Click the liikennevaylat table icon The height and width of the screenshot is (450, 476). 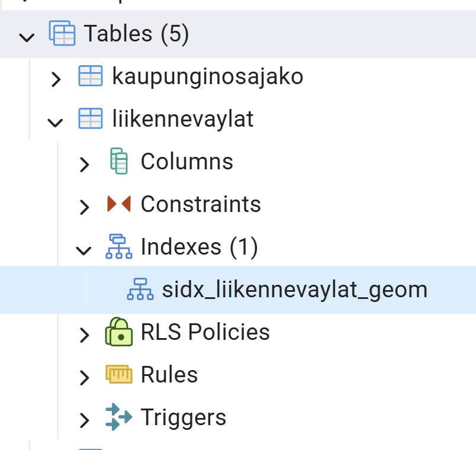coord(91,119)
